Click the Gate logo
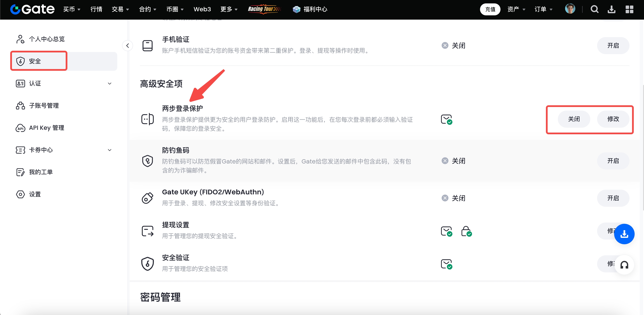 point(32,10)
